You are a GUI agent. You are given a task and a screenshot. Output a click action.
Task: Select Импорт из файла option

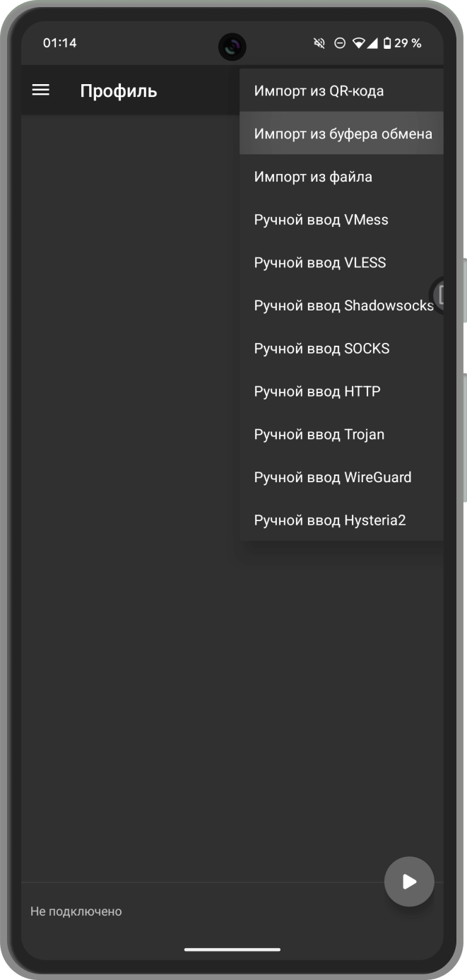tap(341, 177)
